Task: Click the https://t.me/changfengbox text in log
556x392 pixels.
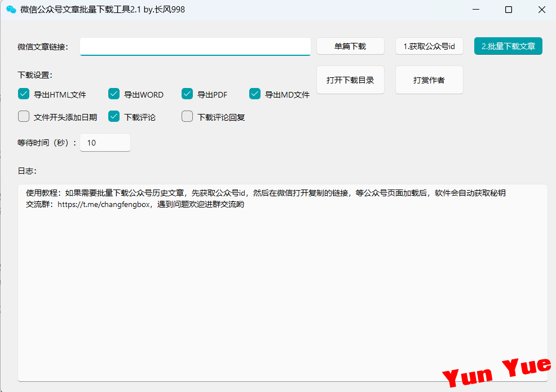Action: 104,205
